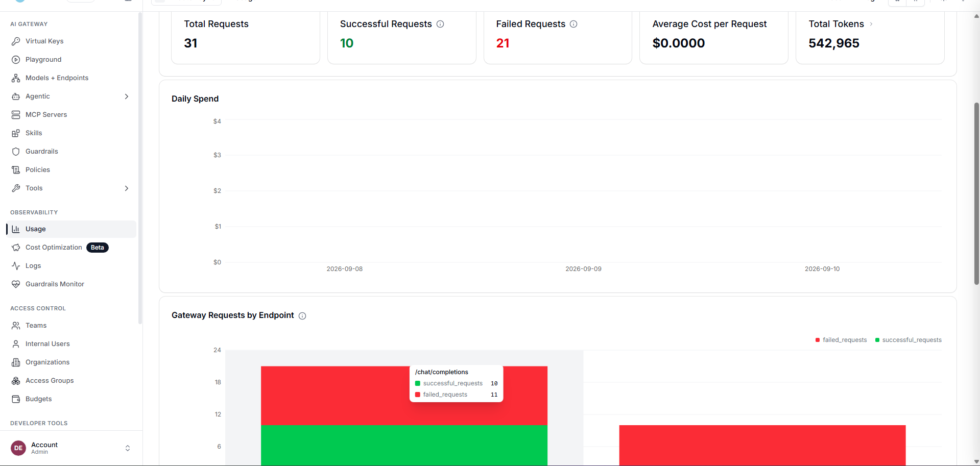980x466 pixels.
Task: Click the Average Cost per Request label
Action: (x=709, y=24)
